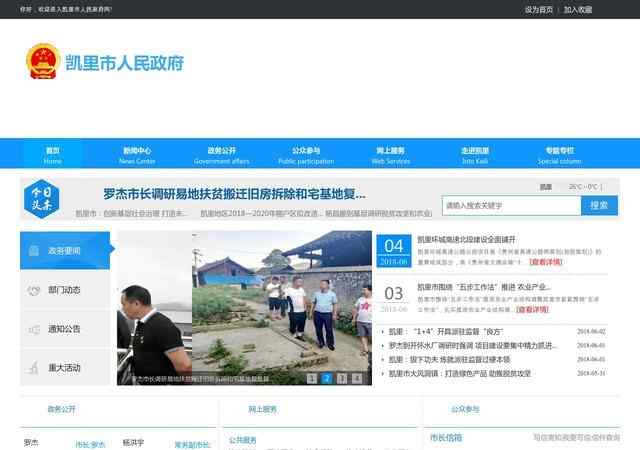Click the 政务要闻 sidebar icon
Viewport: 640px width, 450px height.
[34, 251]
